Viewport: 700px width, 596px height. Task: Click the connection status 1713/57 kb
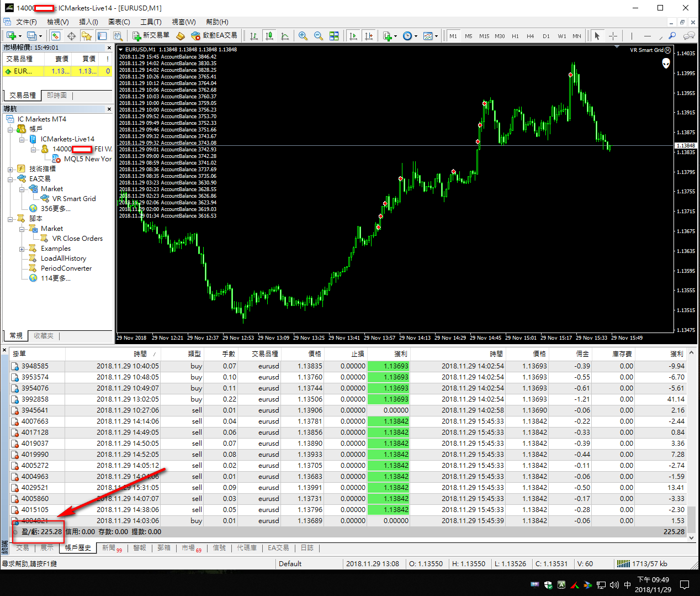point(643,564)
